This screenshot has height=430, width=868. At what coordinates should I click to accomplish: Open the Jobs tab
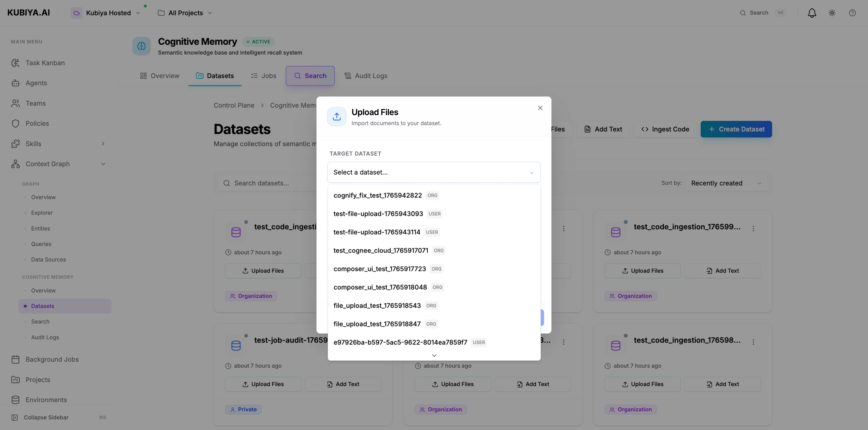pos(263,75)
